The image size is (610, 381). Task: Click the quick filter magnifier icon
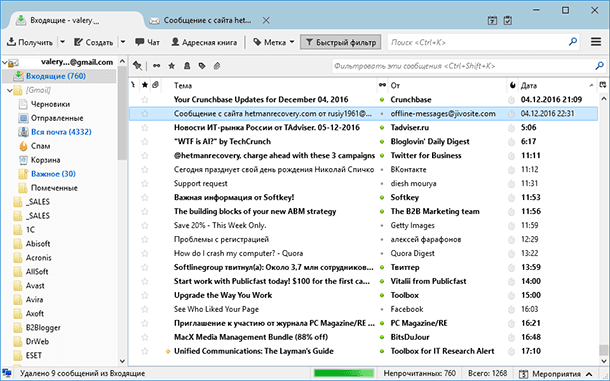(599, 66)
